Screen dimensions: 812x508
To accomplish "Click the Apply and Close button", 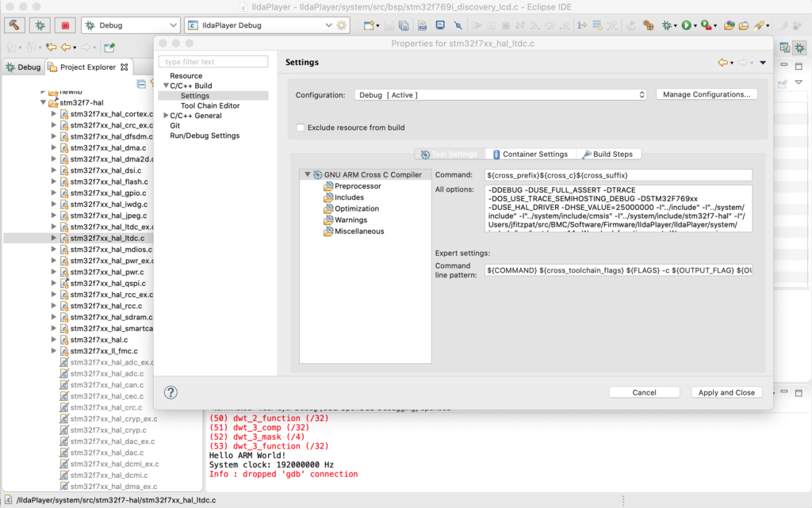I will (726, 392).
